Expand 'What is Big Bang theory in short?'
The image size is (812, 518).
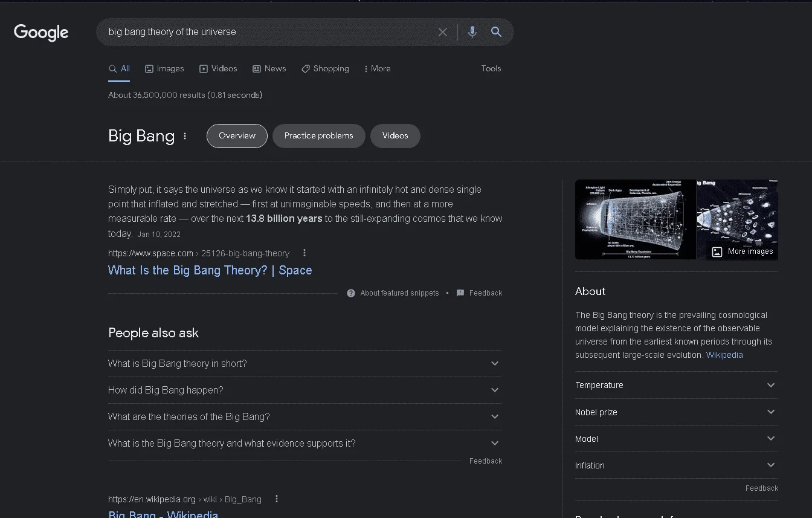(x=304, y=363)
